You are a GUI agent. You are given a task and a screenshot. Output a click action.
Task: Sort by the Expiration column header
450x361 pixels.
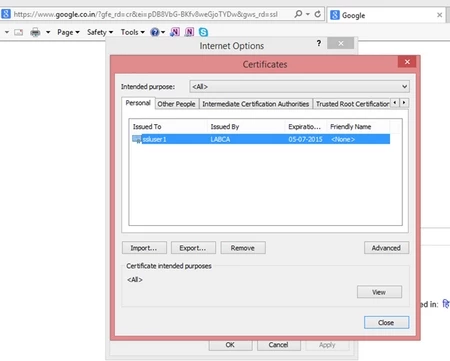(x=305, y=127)
